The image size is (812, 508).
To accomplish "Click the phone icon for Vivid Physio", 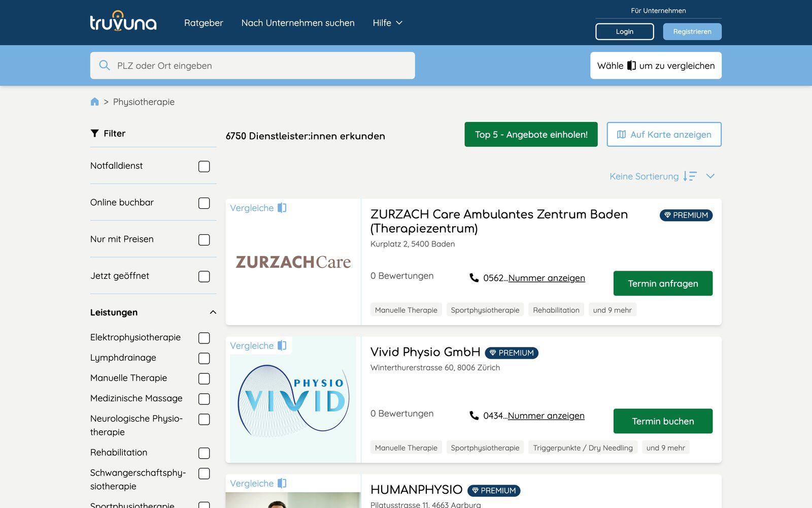I will [474, 416].
